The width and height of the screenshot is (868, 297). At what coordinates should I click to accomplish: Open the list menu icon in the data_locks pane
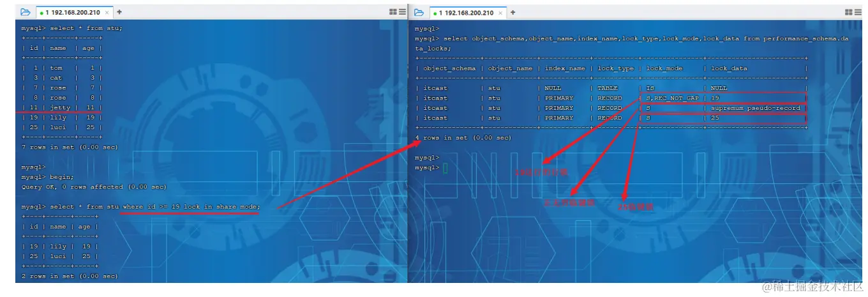click(858, 12)
